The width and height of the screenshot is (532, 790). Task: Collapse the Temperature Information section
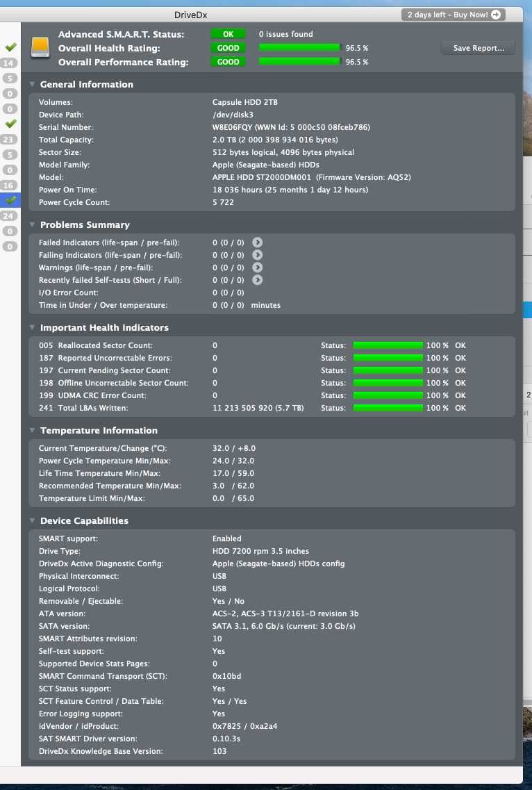pyautogui.click(x=32, y=430)
